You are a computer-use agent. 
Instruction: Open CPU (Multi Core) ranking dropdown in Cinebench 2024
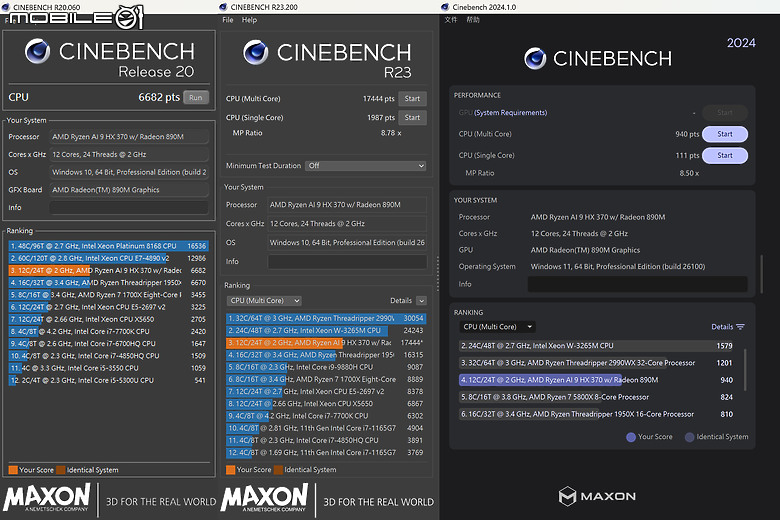click(497, 327)
